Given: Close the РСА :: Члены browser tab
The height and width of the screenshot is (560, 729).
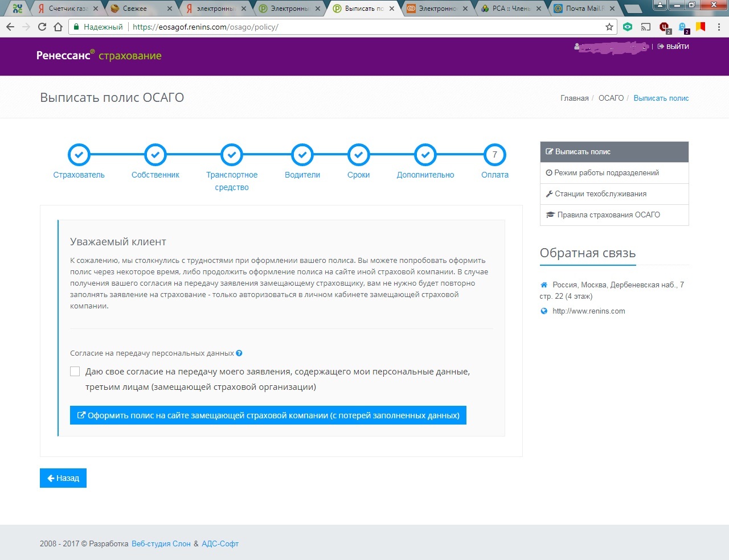Looking at the screenshot, I should (539, 9).
